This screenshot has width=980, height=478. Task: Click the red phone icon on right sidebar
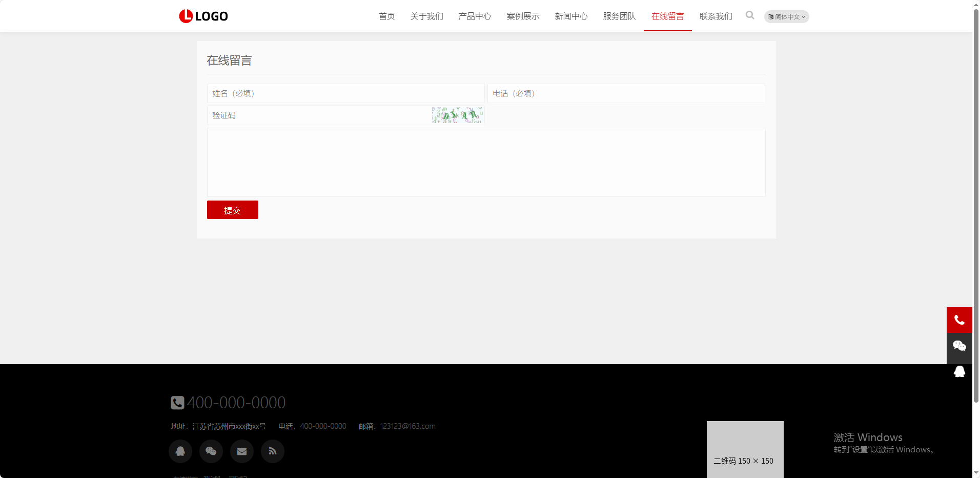point(959,320)
